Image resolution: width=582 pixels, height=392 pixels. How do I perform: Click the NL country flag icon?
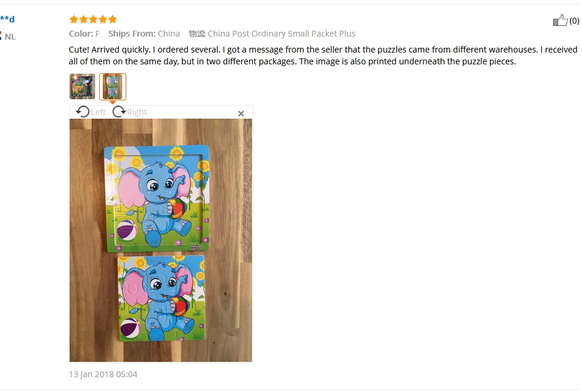(x=1, y=36)
